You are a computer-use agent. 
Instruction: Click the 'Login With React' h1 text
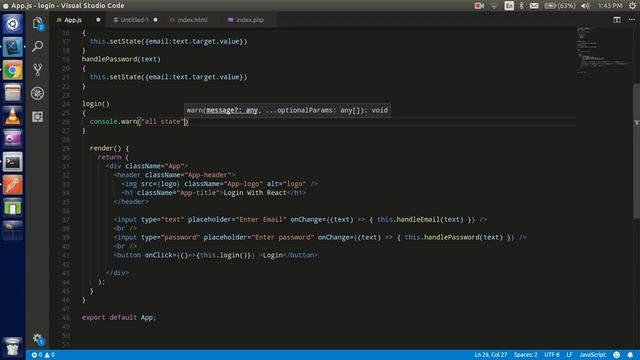coord(255,193)
